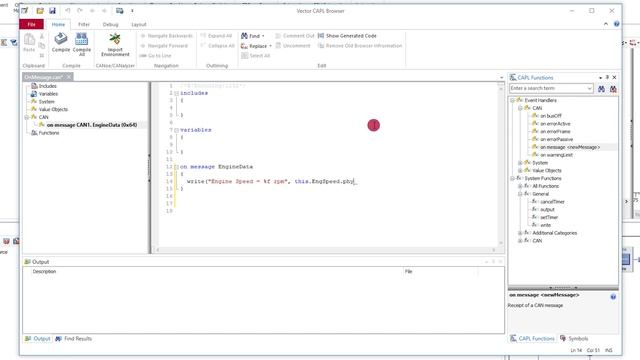Click the save-all icon in quick access toolbar
This screenshot has height=360, width=640.
[120, 11]
